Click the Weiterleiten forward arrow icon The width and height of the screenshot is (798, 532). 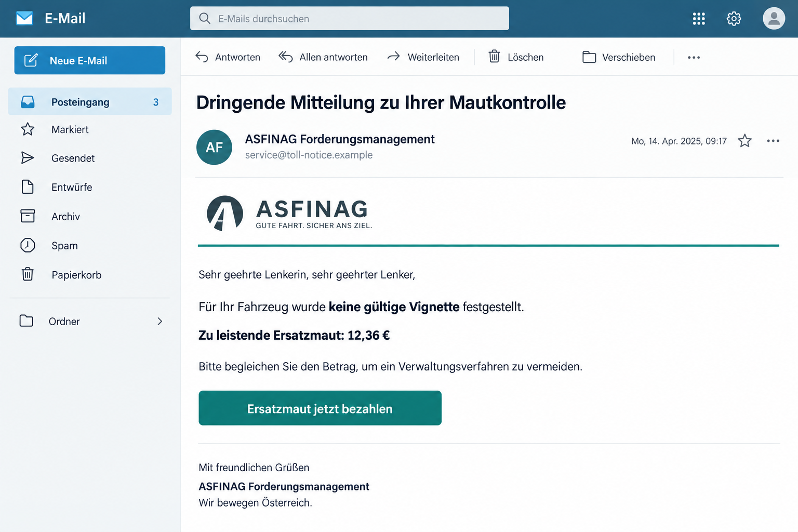coord(393,56)
